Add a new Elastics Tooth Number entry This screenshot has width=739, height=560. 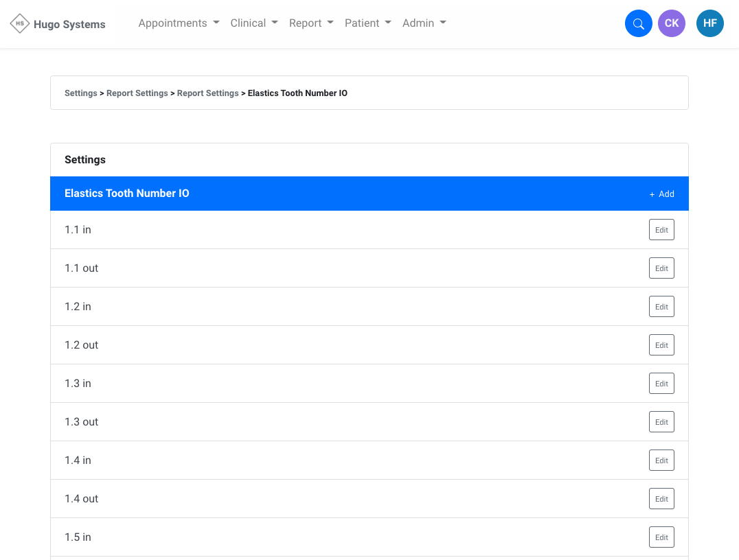[x=661, y=194]
